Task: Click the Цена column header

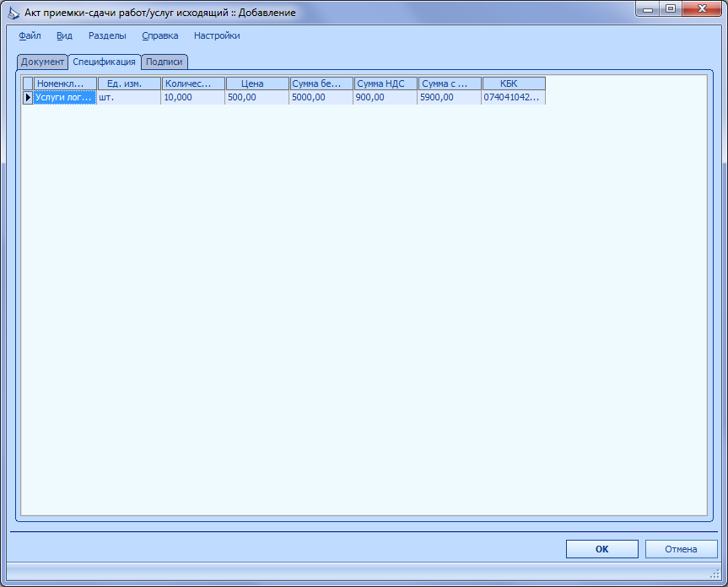Action: pyautogui.click(x=257, y=83)
